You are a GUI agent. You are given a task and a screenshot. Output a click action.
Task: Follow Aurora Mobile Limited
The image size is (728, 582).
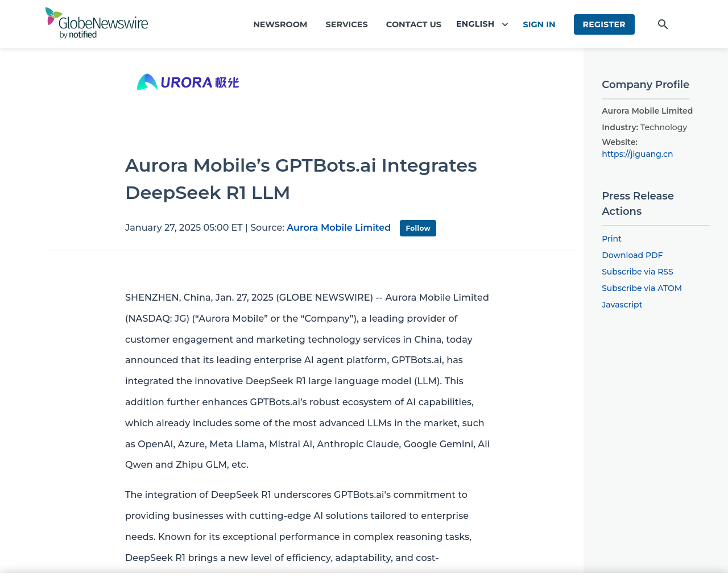point(418,228)
